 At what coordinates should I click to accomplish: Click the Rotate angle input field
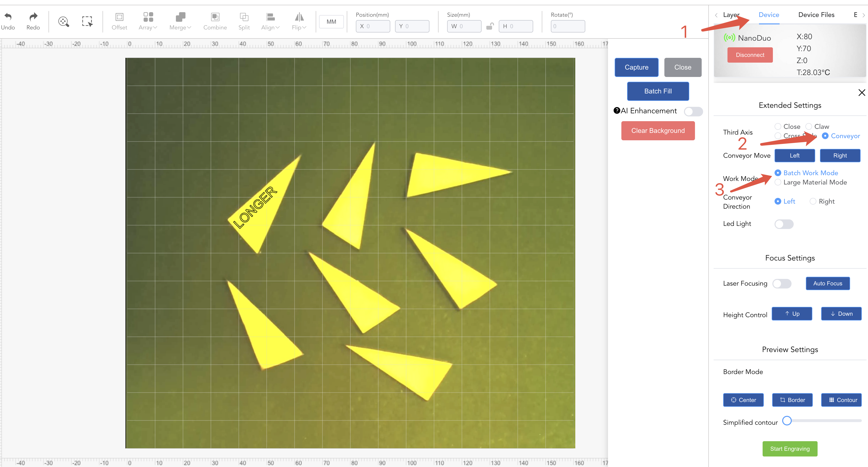568,26
